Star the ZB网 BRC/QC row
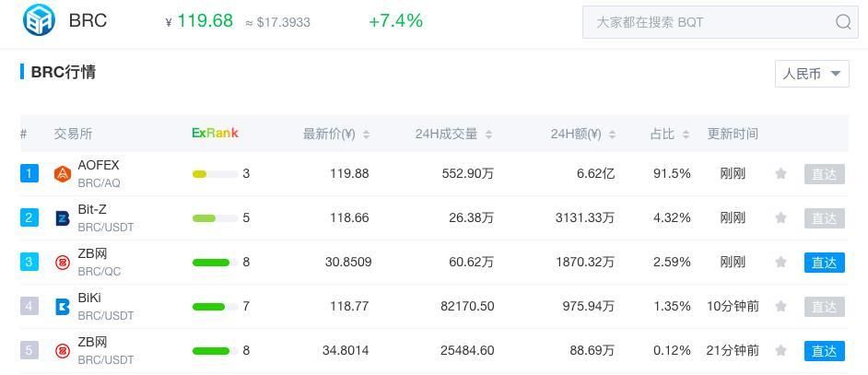This screenshot has height=375, width=868. coord(780,262)
